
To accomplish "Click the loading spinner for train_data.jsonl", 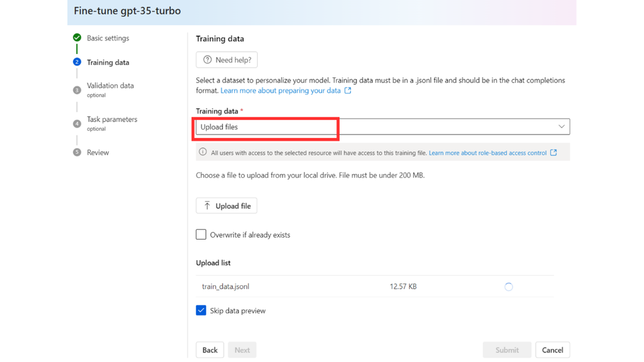I will click(x=509, y=287).
